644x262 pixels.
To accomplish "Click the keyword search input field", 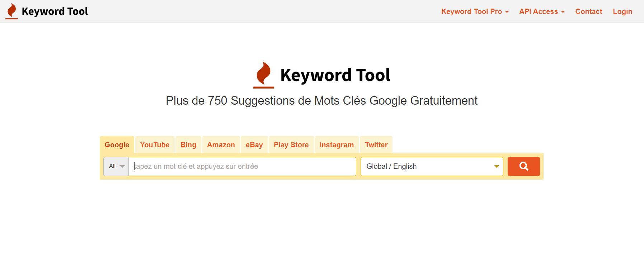I will click(242, 166).
